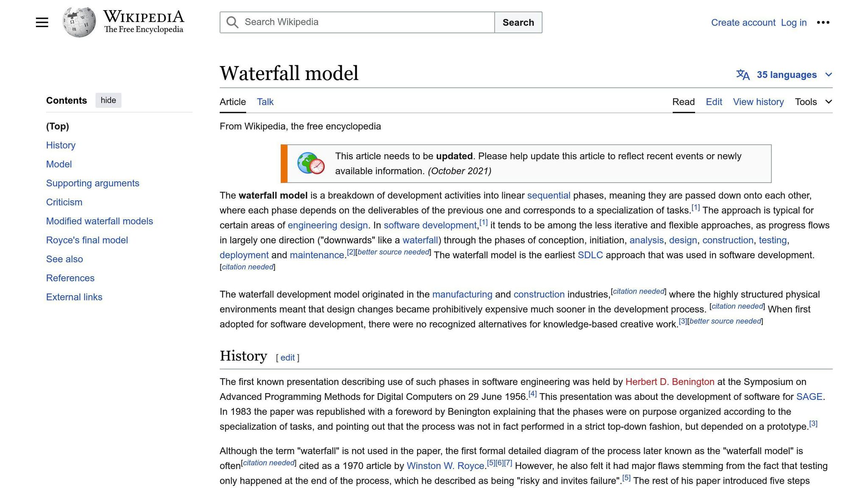Click the search magnifying glass icon

pos(232,22)
